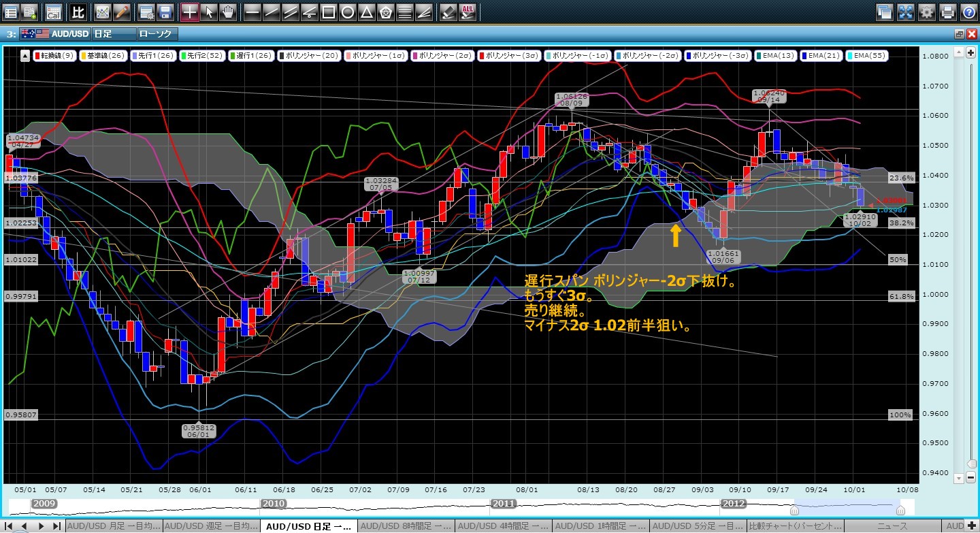The image size is (980, 533).
Task: Collapse the indicator legend with arrow button
Action: 24,56
